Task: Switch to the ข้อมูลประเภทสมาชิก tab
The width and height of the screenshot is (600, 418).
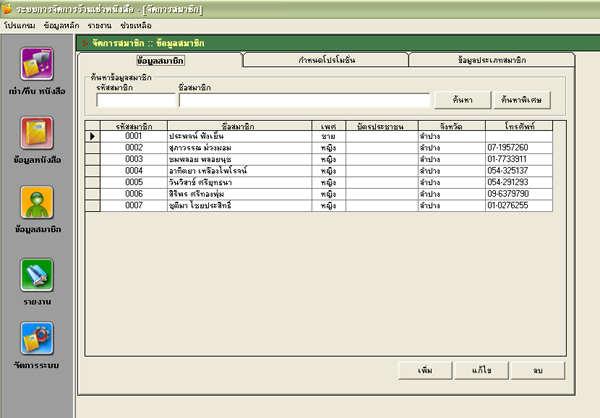Action: click(491, 60)
